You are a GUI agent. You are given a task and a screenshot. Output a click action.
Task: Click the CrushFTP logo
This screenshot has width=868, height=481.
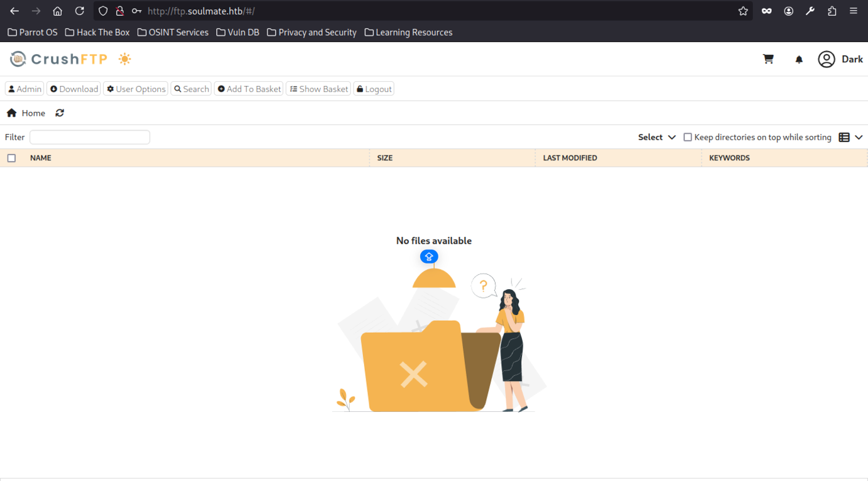pyautogui.click(x=58, y=59)
